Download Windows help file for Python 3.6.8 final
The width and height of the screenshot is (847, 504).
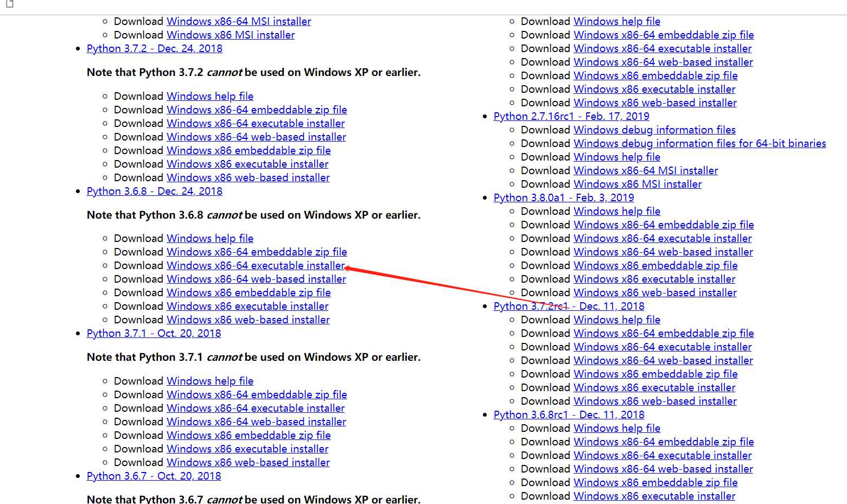(x=210, y=238)
